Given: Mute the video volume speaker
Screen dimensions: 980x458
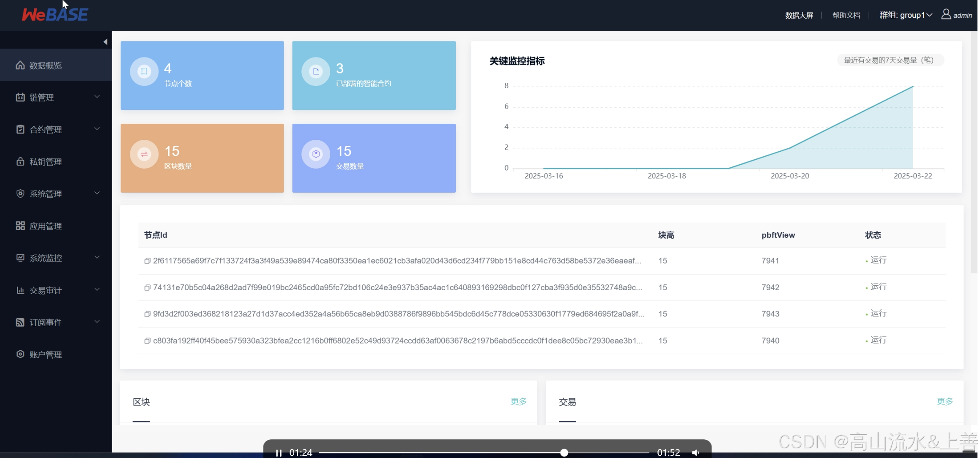Looking at the screenshot, I should (695, 453).
